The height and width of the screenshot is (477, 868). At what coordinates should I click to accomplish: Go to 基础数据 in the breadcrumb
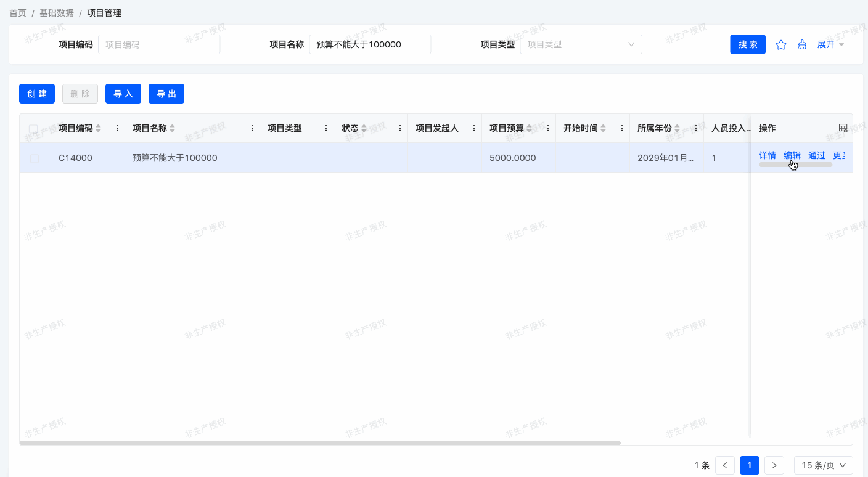57,13
